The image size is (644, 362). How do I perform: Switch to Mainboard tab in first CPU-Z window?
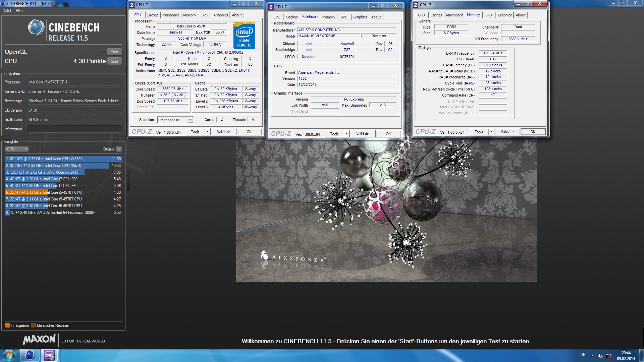pos(171,15)
